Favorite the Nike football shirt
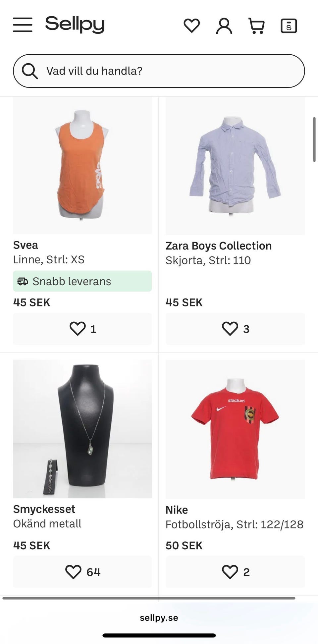 pyautogui.click(x=235, y=572)
